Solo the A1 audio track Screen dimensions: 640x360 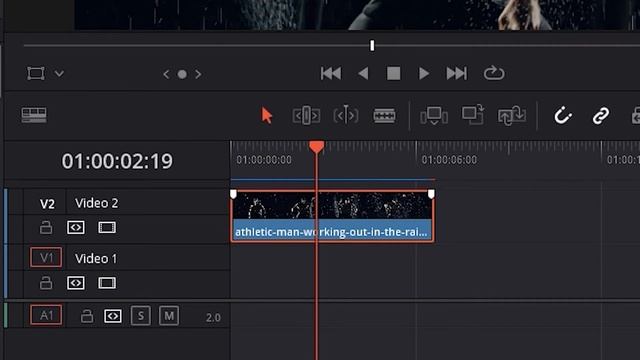click(141, 316)
